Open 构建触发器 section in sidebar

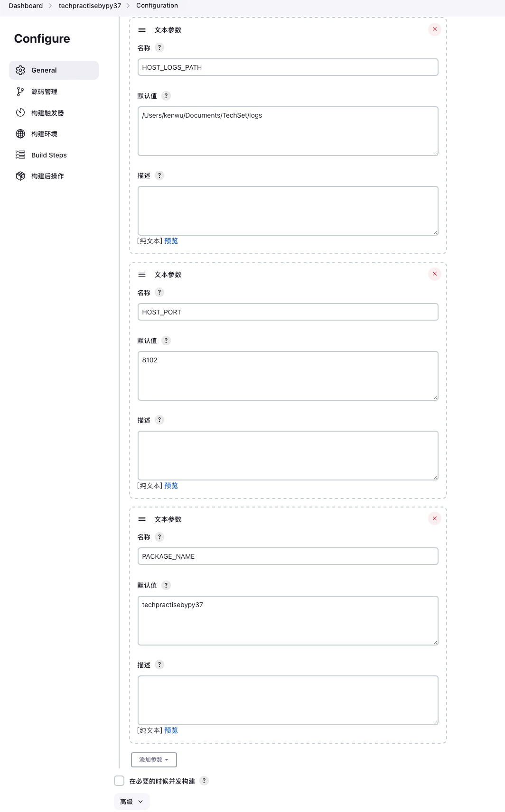pyautogui.click(x=47, y=113)
